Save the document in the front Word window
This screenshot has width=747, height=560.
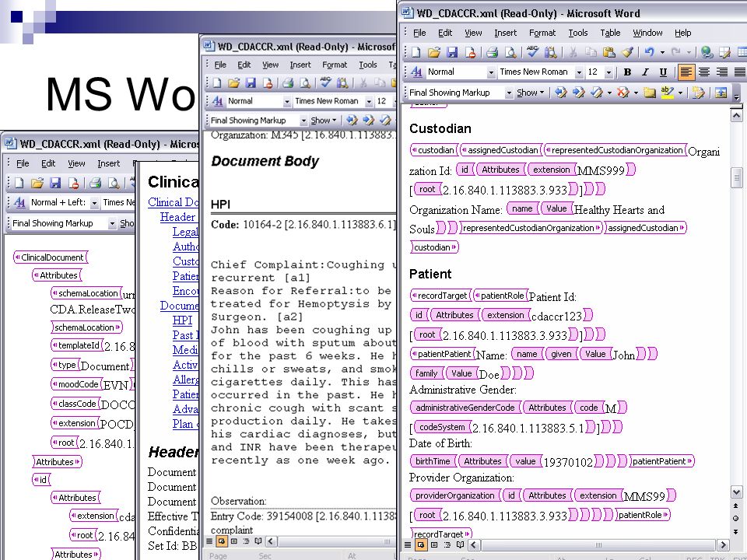452,52
